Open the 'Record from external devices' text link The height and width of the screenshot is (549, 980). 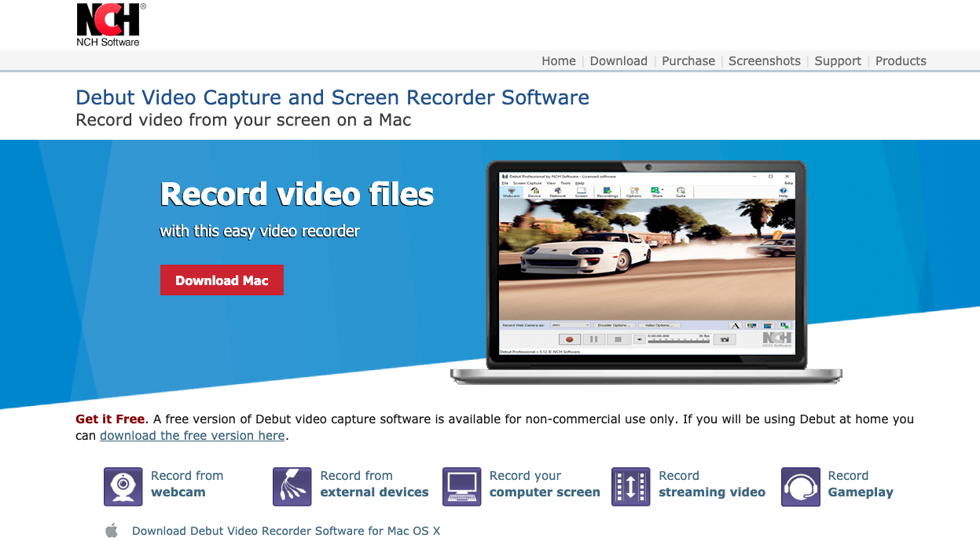375,484
